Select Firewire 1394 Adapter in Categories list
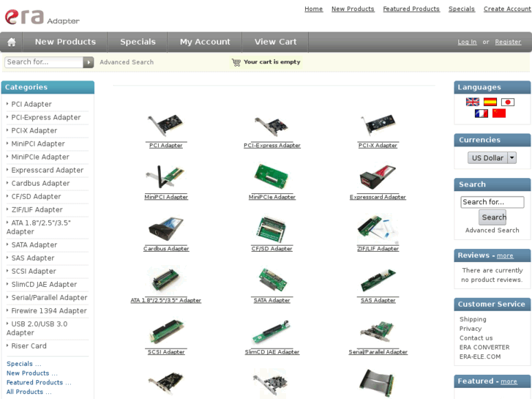Screen dimensions: 532x399 click(x=49, y=310)
